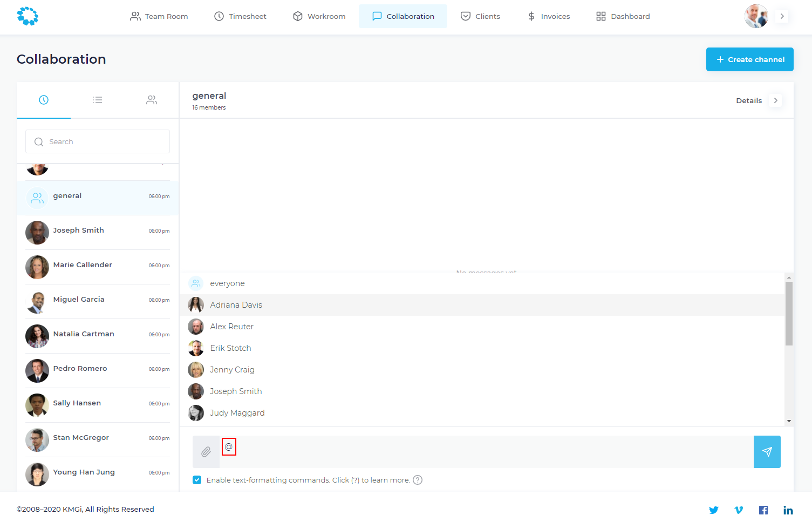Click the paperclip attach file icon
Image resolution: width=812 pixels, height=522 pixels.
(x=206, y=452)
